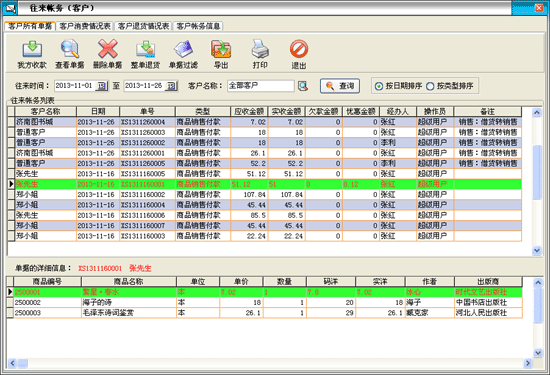Open the 单据过滤 filter icon
The height and width of the screenshot is (375, 550).
183,49
